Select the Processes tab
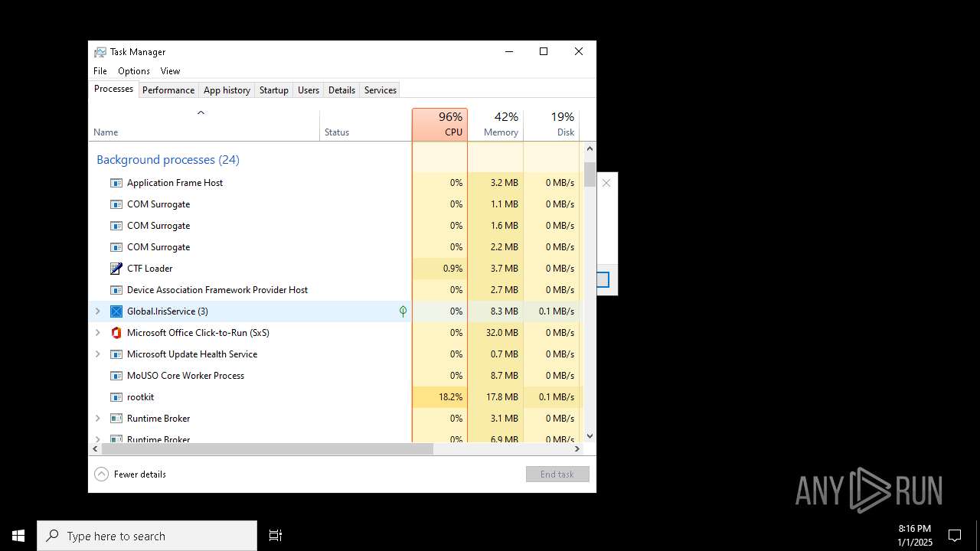Image resolution: width=980 pixels, height=551 pixels. pos(113,89)
